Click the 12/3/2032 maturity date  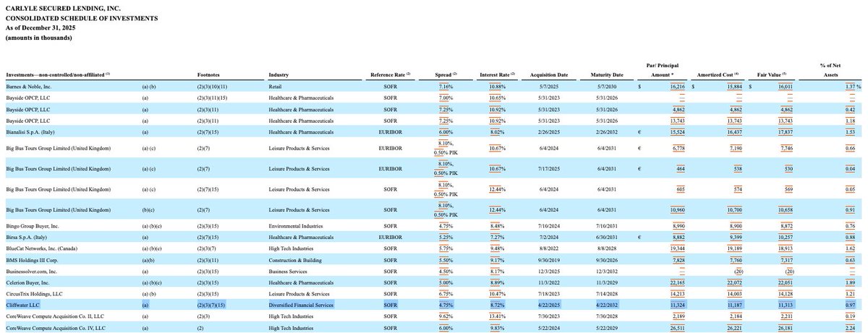tap(608, 272)
